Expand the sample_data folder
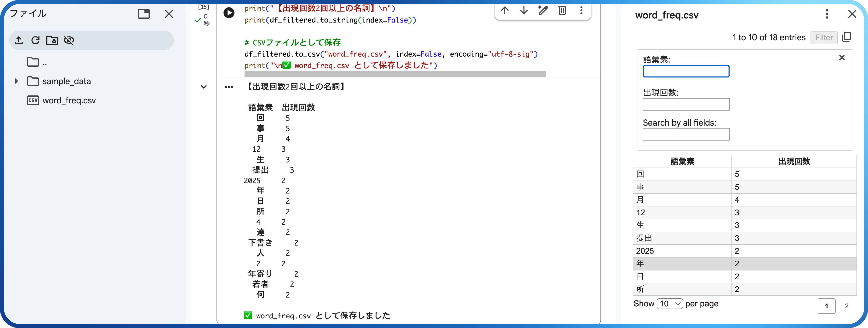The image size is (868, 328). pos(16,81)
